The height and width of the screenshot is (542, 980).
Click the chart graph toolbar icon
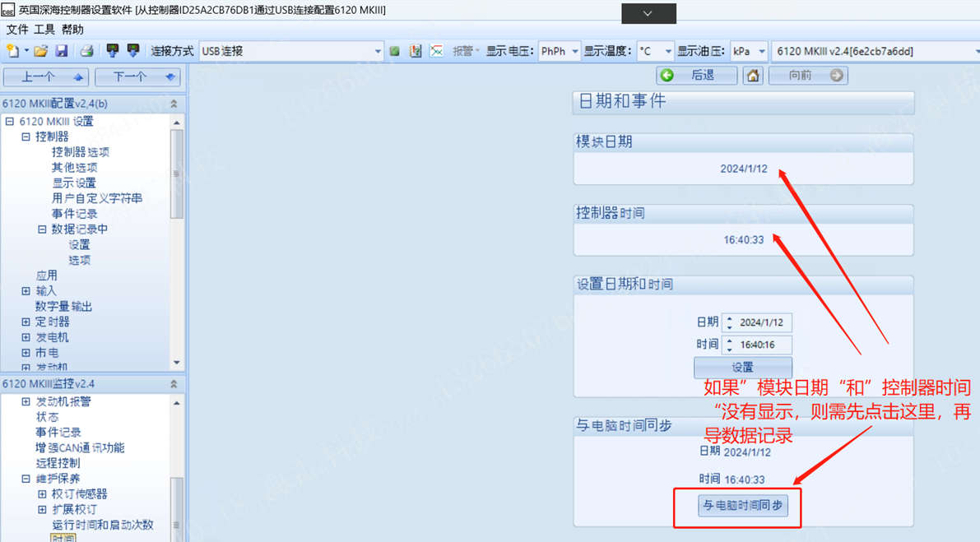[437, 51]
